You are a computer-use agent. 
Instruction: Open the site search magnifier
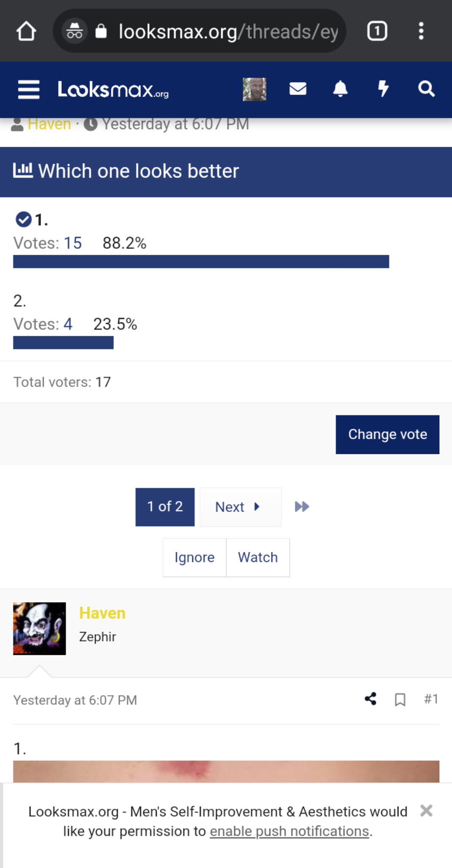click(426, 89)
